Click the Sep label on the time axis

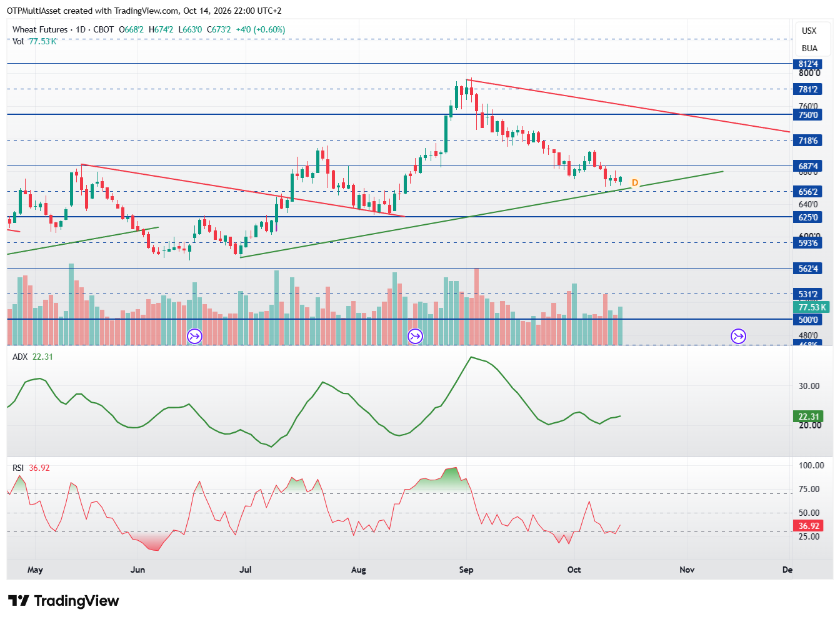(466, 570)
